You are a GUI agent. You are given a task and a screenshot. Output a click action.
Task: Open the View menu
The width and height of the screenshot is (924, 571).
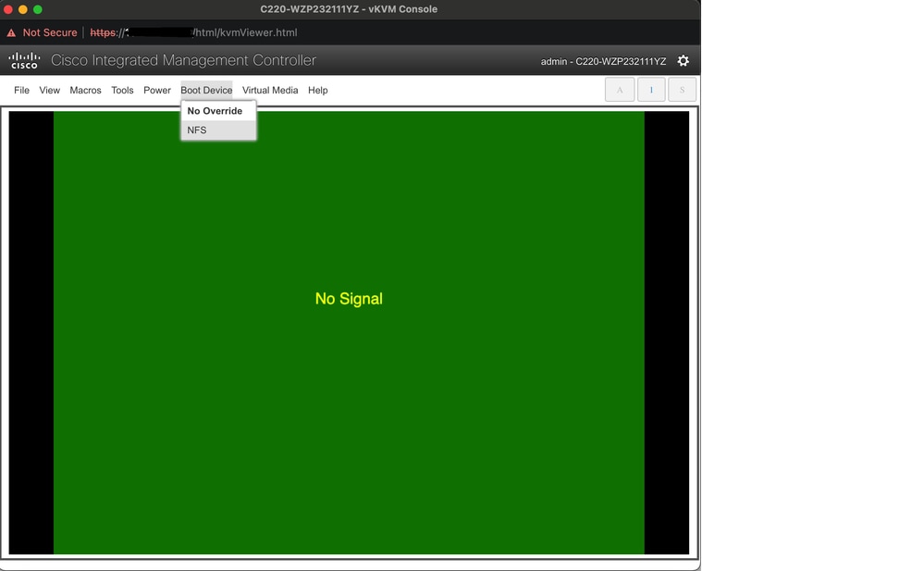point(50,91)
